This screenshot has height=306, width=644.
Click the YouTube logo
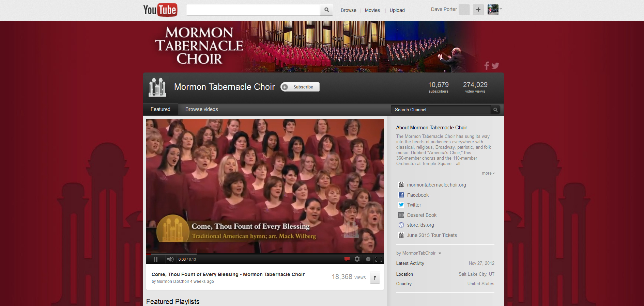160,10
